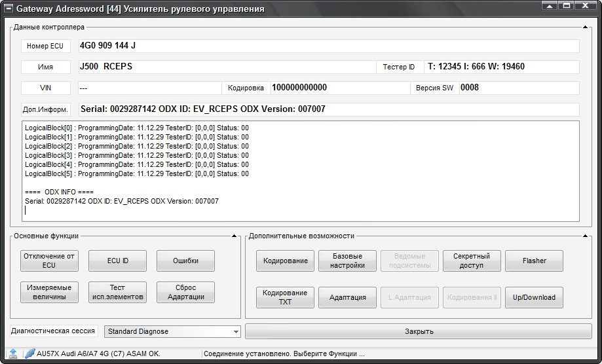This screenshot has height=364, width=602.
Task: Open Up/Download function
Action: pos(534,297)
